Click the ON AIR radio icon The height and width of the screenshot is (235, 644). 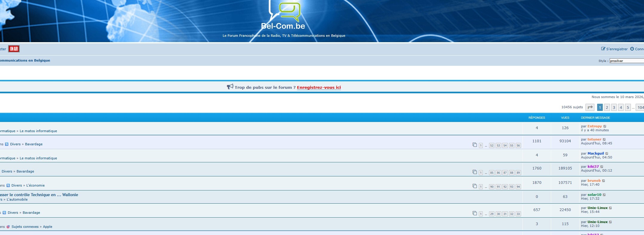tap(14, 49)
